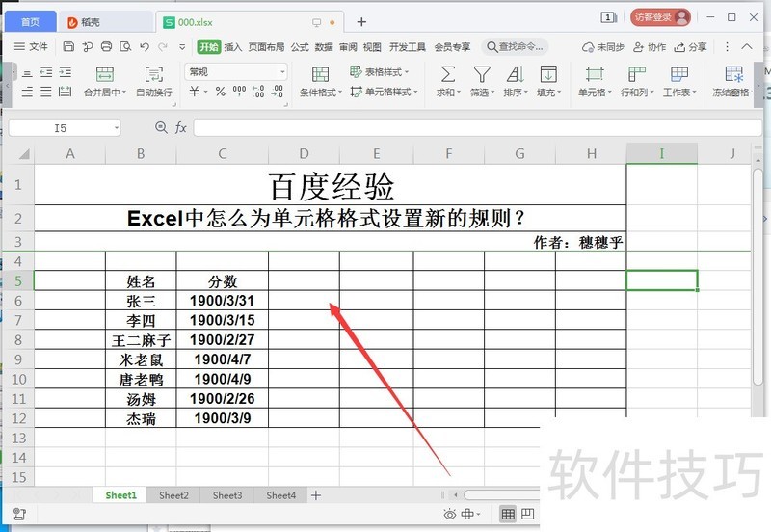The image size is (771, 532).
Task: Click the Print icon in quick toolbar
Action: tap(106, 46)
